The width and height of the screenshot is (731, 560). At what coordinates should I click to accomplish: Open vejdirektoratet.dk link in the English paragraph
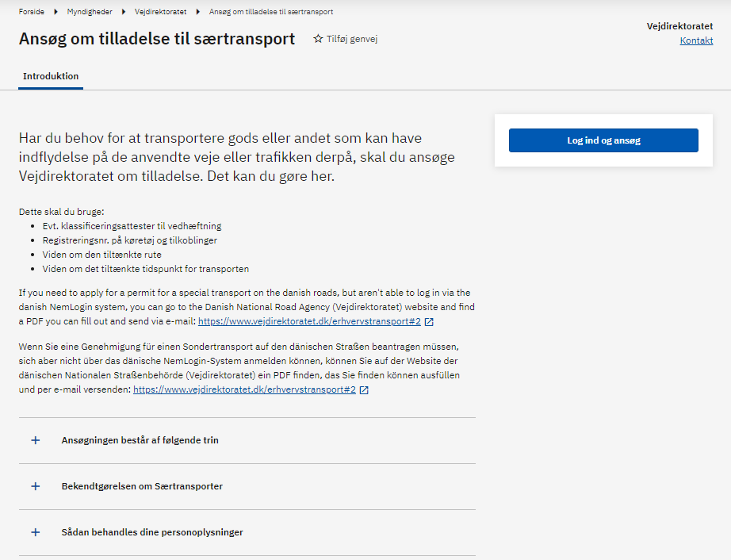click(x=309, y=322)
